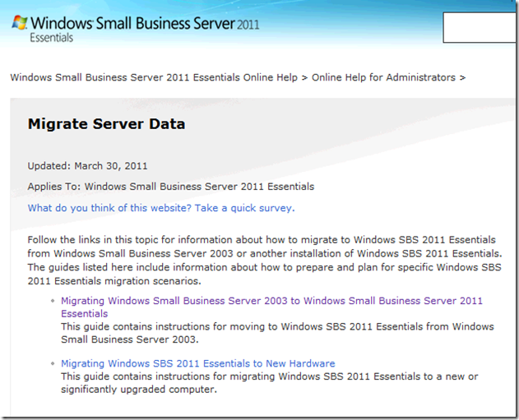Click the trailing '>' after 'Online Help for Administrators'
The image size is (519, 420).
(461, 77)
